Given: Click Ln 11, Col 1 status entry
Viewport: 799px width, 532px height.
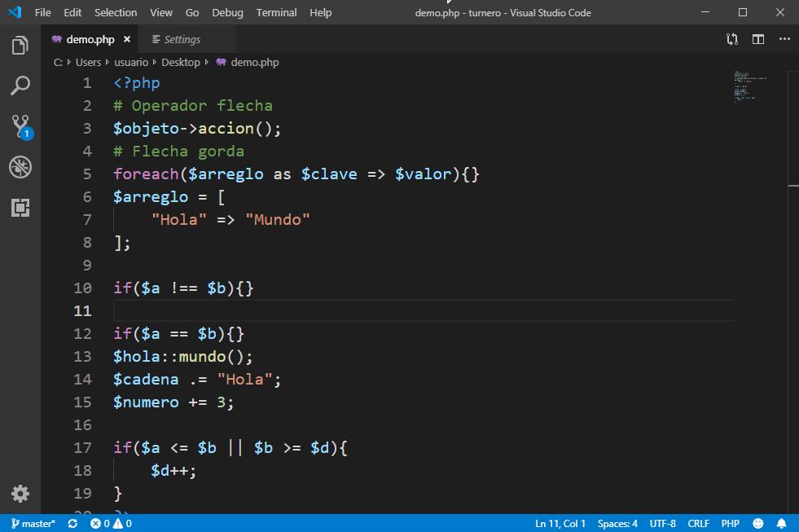Looking at the screenshot, I should pos(560,523).
